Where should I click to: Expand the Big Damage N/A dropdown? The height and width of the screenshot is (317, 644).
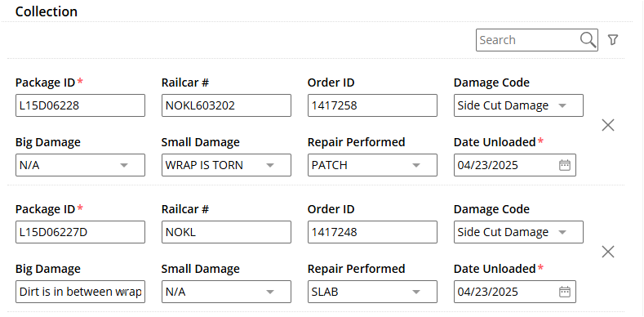[x=80, y=165]
